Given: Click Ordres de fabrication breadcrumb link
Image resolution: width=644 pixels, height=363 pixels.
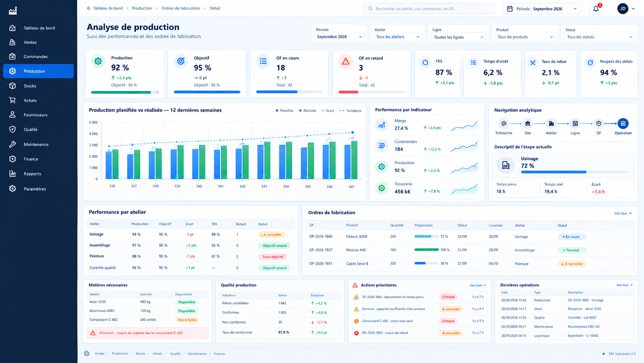Looking at the screenshot, I should click(181, 8).
